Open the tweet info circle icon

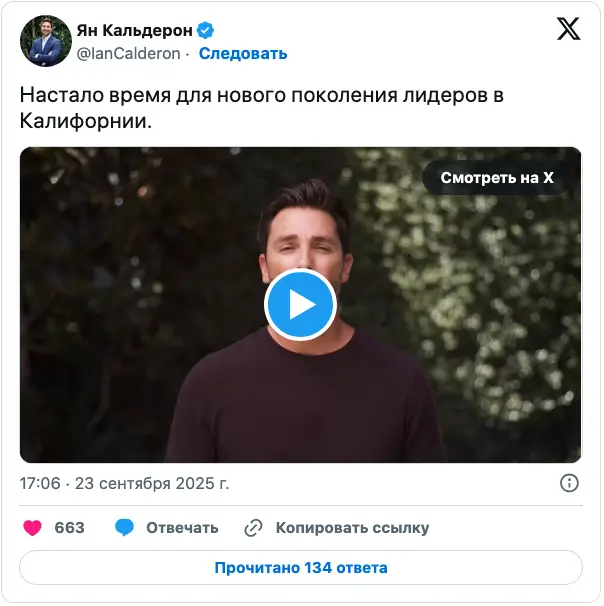(x=569, y=483)
